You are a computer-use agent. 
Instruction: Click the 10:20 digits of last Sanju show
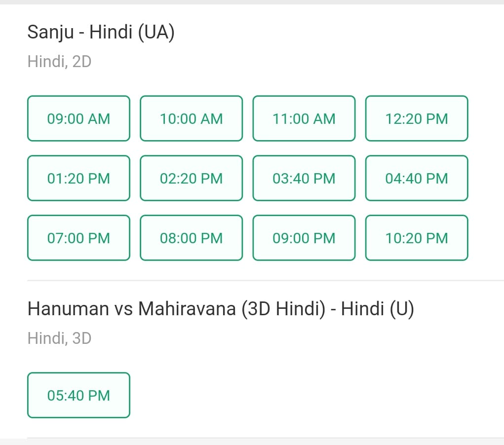(x=403, y=238)
